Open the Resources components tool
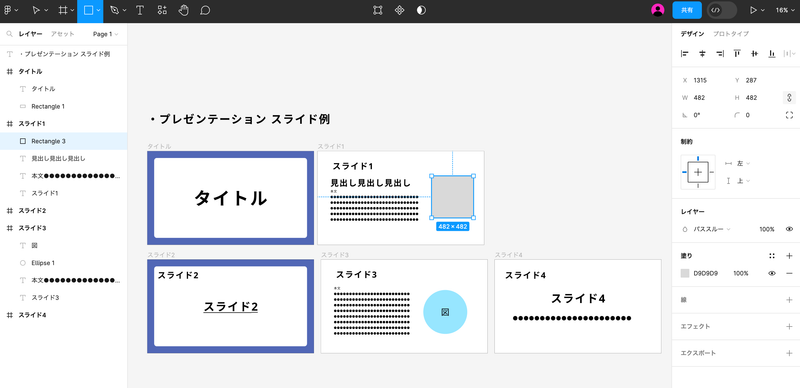The image size is (800, 388). 162,10
